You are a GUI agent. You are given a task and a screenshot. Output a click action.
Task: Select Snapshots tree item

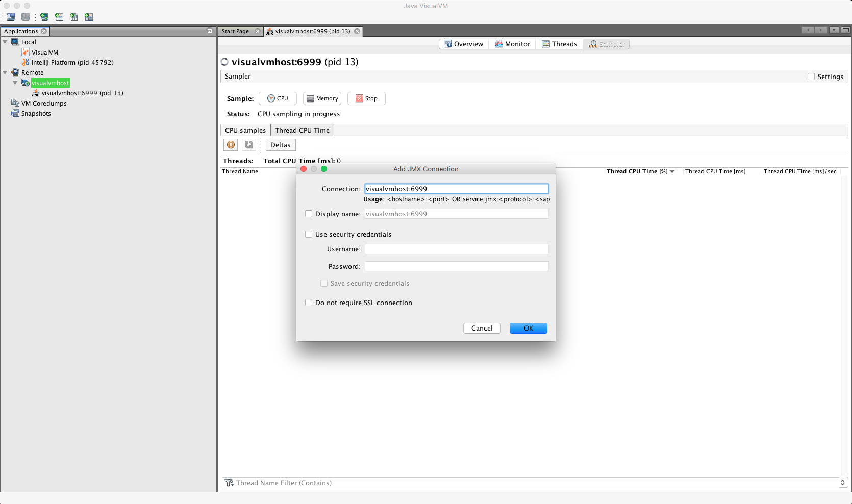pyautogui.click(x=36, y=113)
